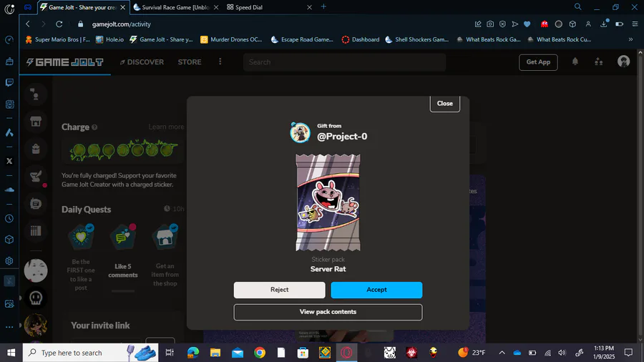Click Learn more link beside Charge
Image resolution: width=644 pixels, height=362 pixels.
[x=166, y=127]
